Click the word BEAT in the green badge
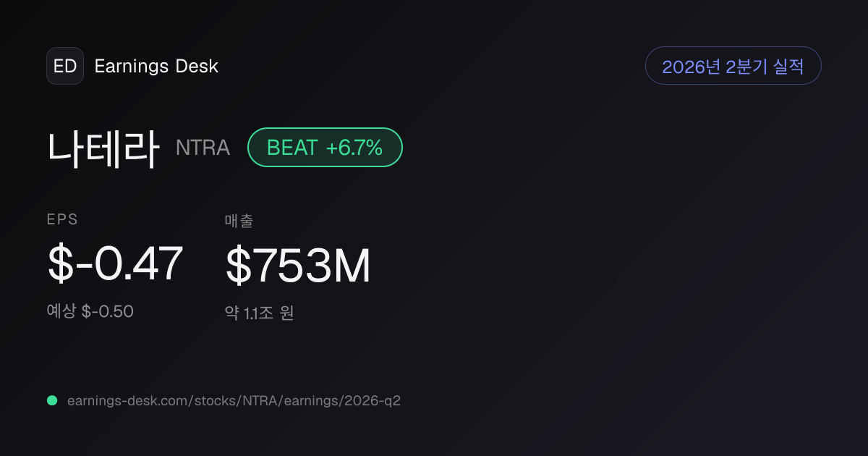Viewport: 868px width, 456px height. [292, 148]
